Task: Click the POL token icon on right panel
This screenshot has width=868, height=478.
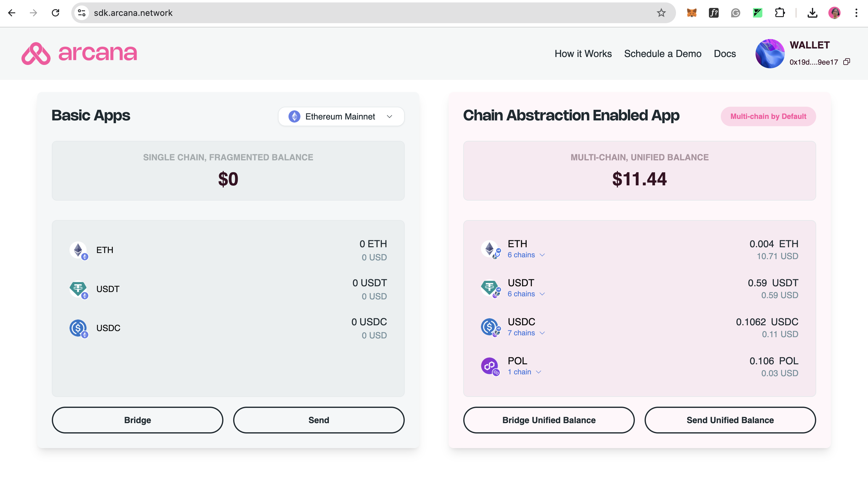Action: click(x=491, y=365)
